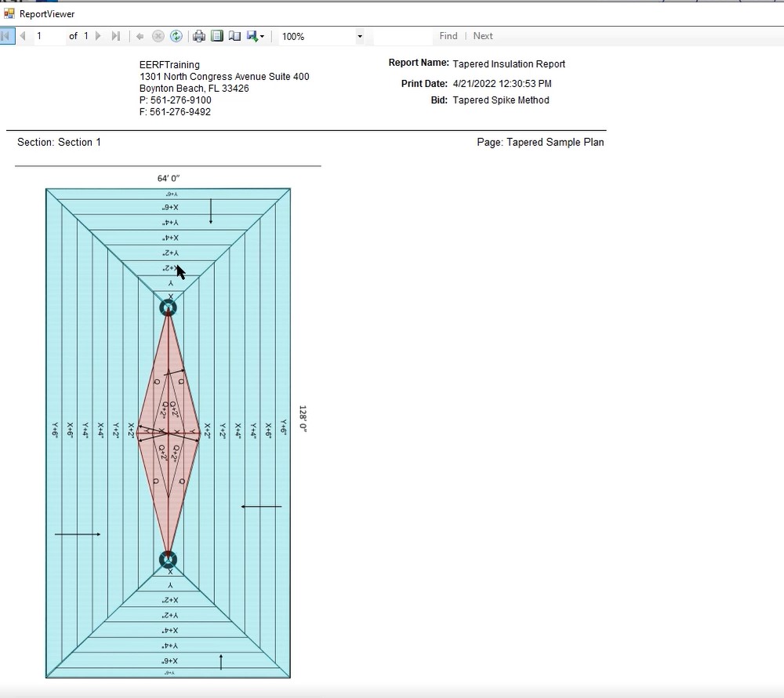Click the top drain marker on plan
Screen dimensions: 784x698
[168, 307]
